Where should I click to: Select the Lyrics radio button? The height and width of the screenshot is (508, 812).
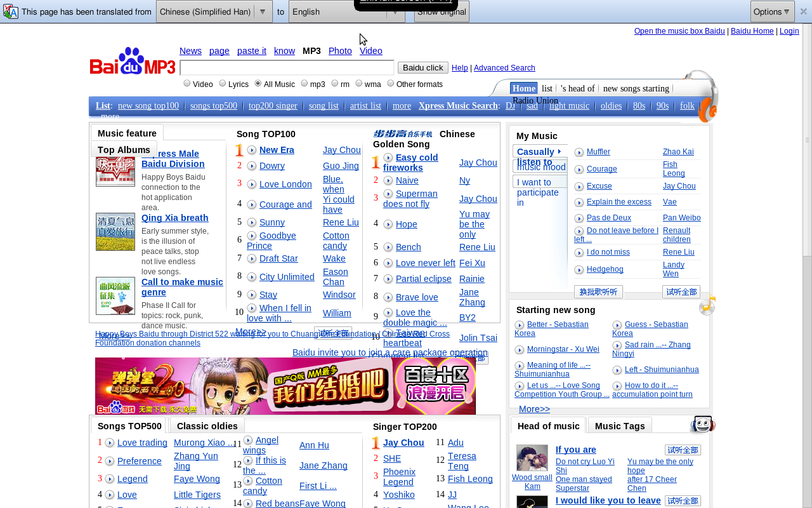(223, 83)
